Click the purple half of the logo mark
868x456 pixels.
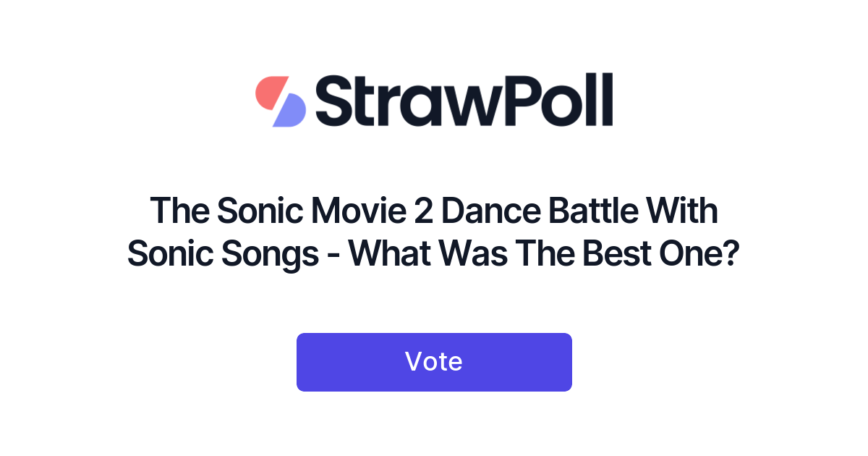[288, 112]
